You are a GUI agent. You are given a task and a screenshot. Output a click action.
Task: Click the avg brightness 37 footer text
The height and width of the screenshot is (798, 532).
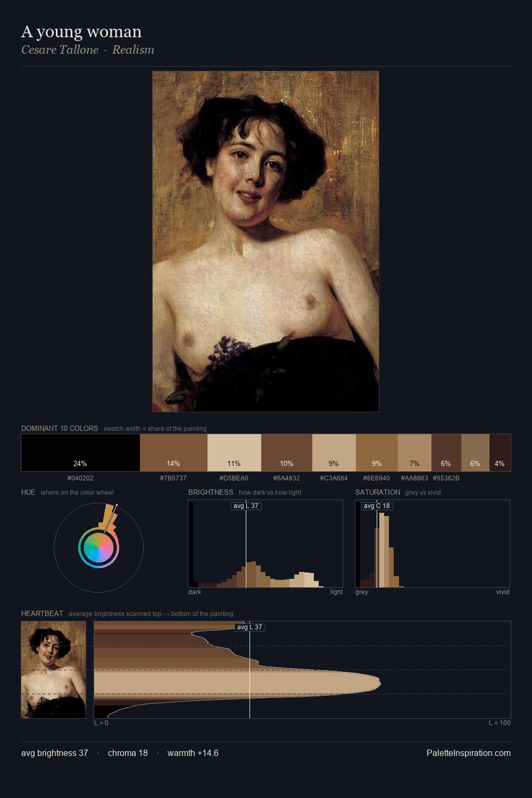coord(55,753)
